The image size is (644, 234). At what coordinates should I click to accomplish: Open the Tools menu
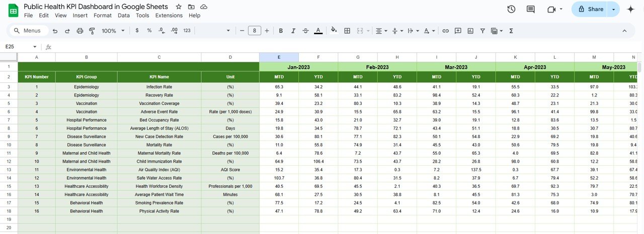coord(142,16)
